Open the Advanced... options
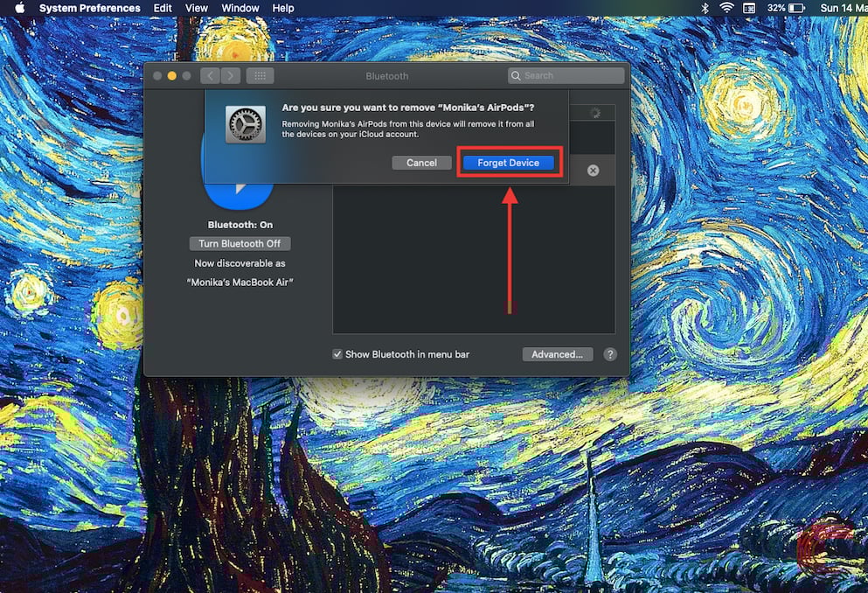This screenshot has width=868, height=593. tap(558, 354)
